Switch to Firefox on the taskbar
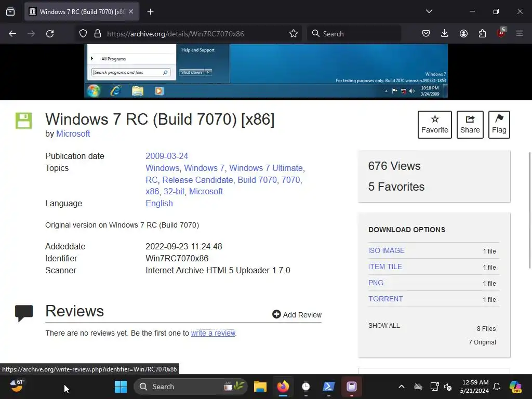The width and height of the screenshot is (532, 399). (x=283, y=387)
